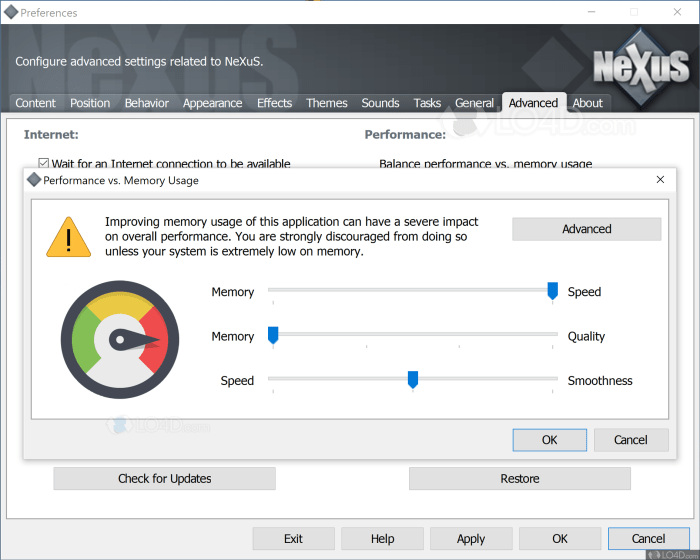Cancel the Performance vs. Memory Usage dialog
The width and height of the screenshot is (700, 560).
(631, 440)
